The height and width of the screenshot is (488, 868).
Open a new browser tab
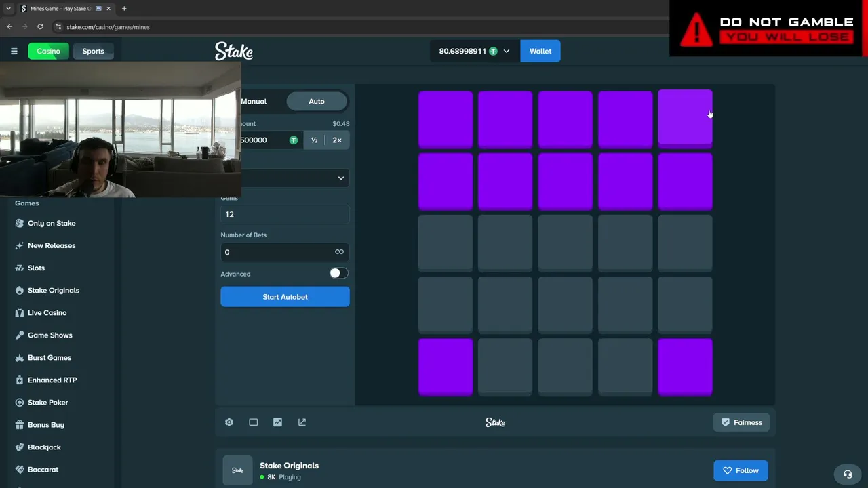pos(124,9)
